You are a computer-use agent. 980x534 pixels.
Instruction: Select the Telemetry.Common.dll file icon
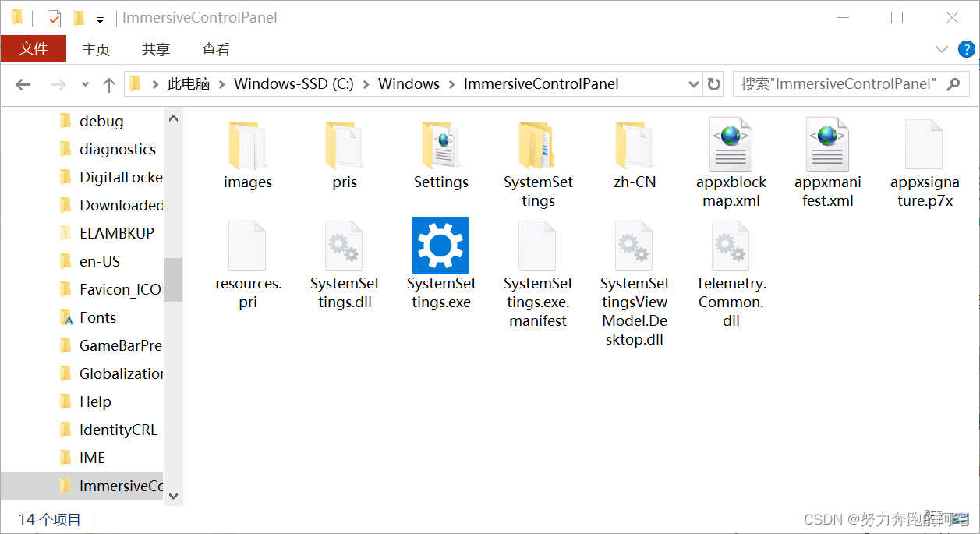(731, 246)
